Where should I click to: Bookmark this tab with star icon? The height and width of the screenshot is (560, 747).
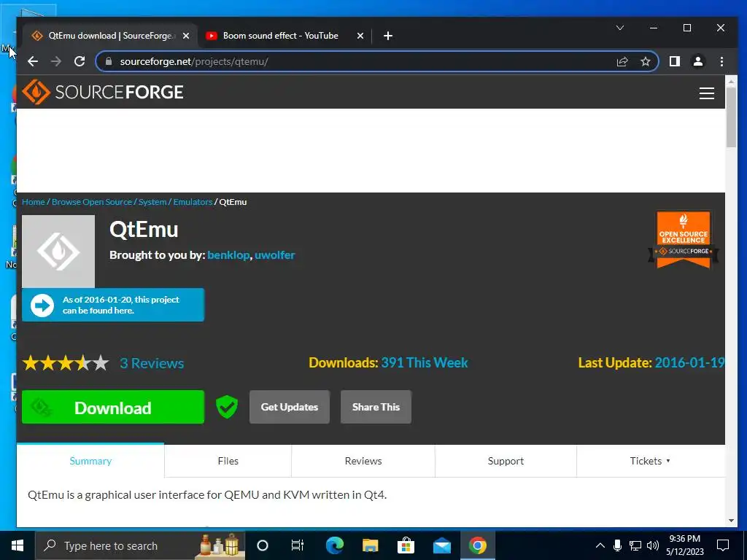645,61
